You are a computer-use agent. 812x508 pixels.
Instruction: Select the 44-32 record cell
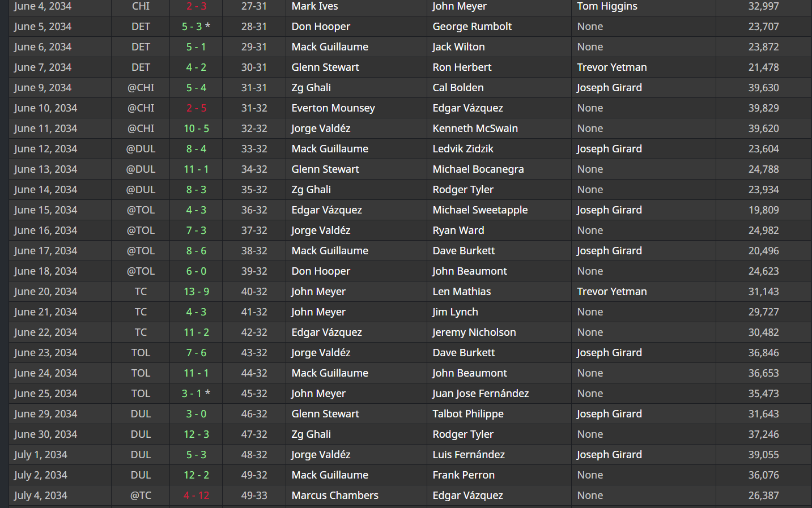254,373
